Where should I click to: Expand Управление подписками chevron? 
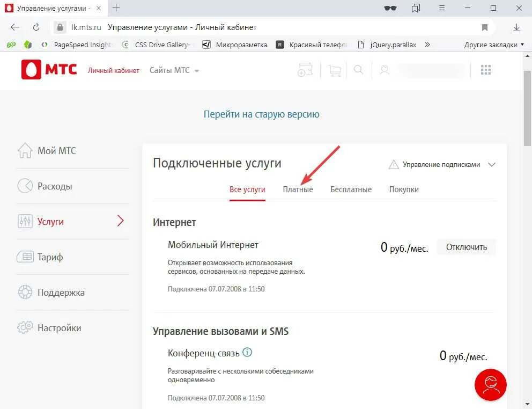coord(492,164)
